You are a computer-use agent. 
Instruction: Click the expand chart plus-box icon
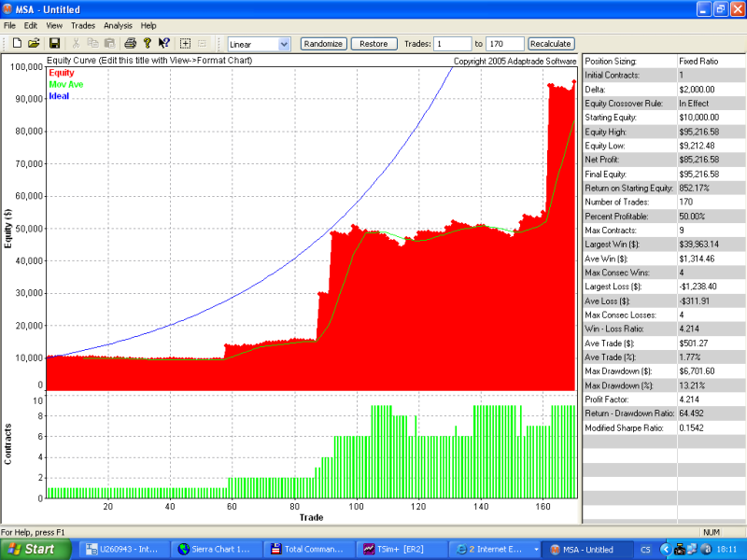pos(185,43)
